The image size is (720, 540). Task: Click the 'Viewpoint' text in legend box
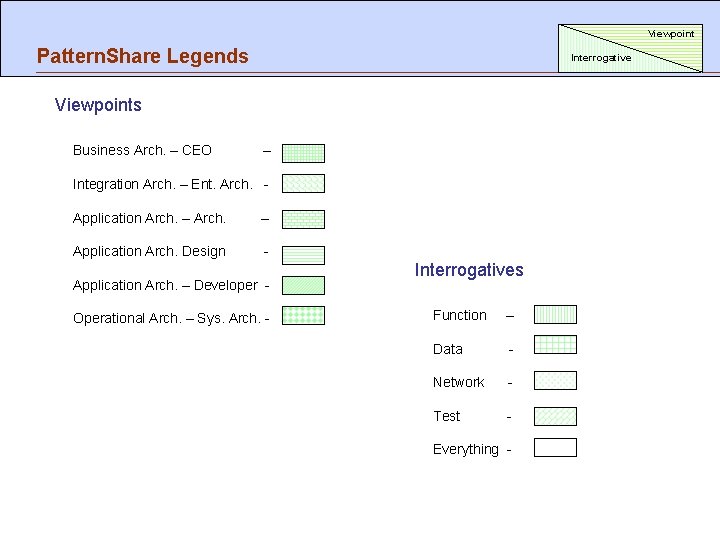(x=671, y=34)
